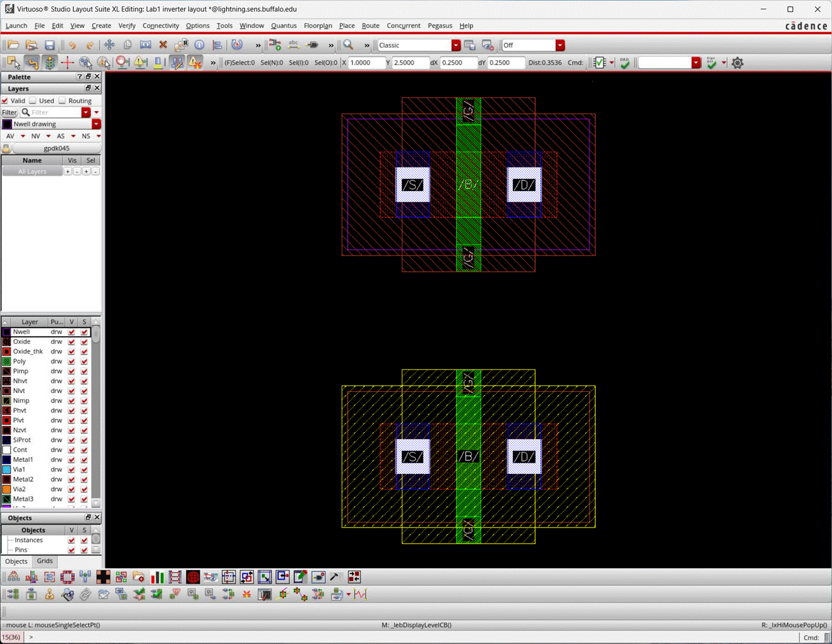Save the layout using the Save icon
832x644 pixels.
pyautogui.click(x=50, y=46)
